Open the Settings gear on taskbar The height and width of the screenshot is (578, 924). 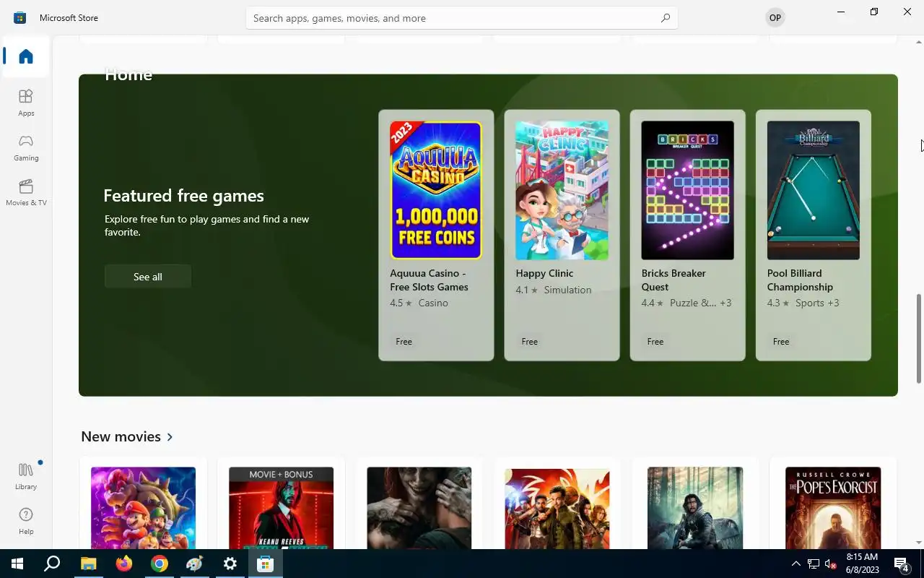[230, 564]
